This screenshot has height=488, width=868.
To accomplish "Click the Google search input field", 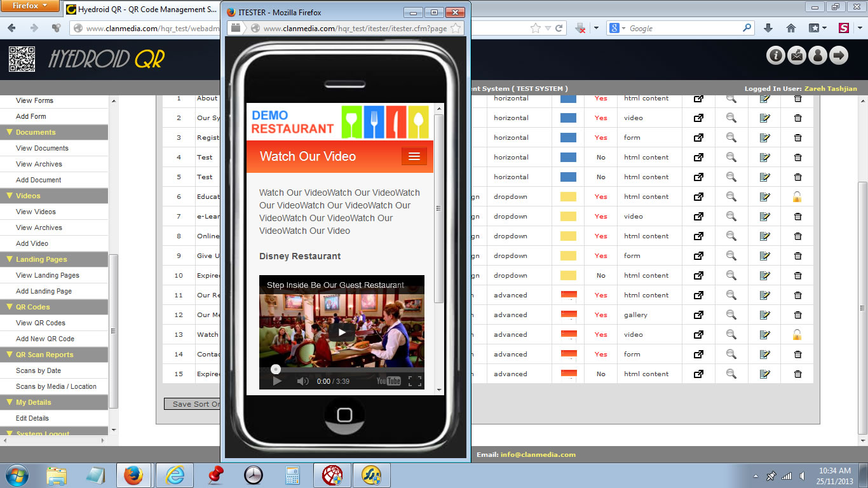I will click(684, 29).
